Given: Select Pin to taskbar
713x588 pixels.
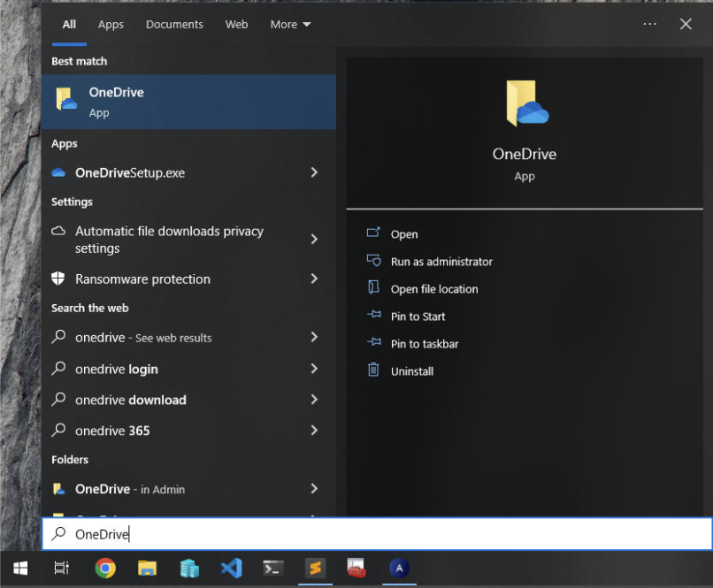Looking at the screenshot, I should pyautogui.click(x=425, y=344).
